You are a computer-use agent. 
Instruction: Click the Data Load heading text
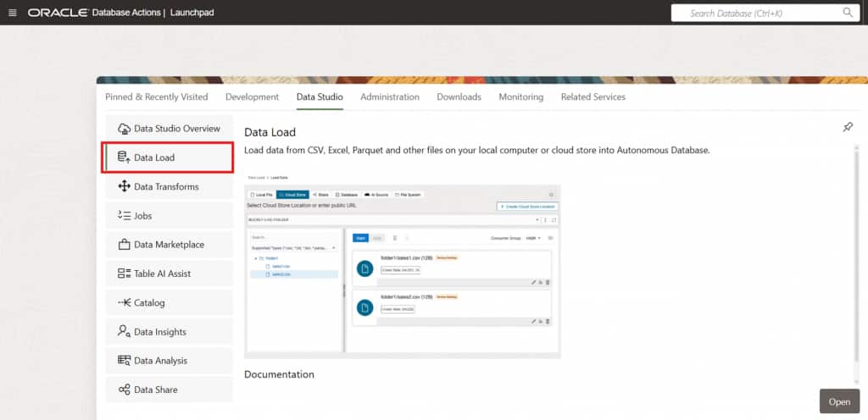click(270, 132)
